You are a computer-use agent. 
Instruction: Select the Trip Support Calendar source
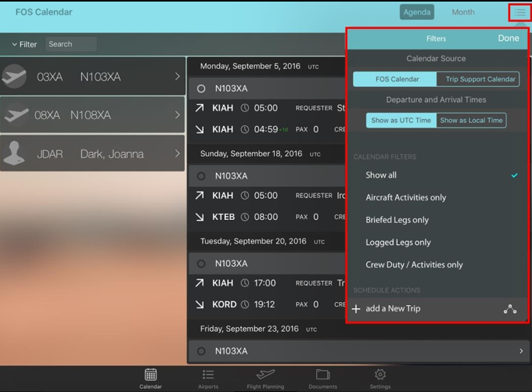tap(478, 79)
